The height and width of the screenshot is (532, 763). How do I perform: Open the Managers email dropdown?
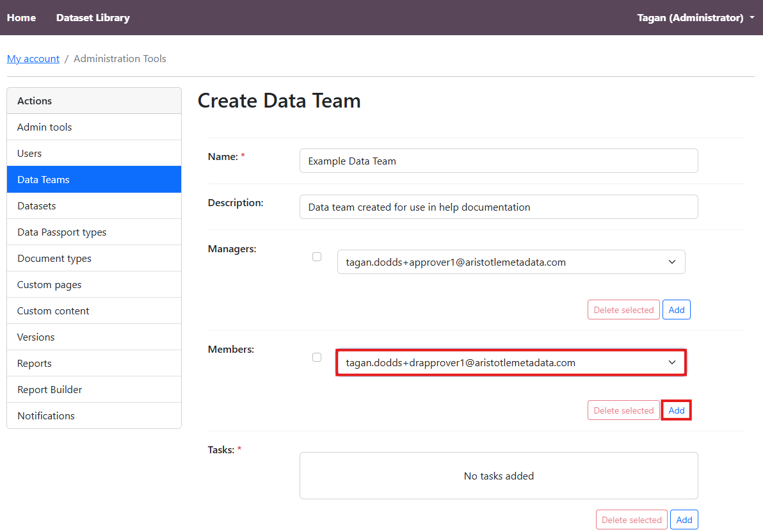(511, 262)
